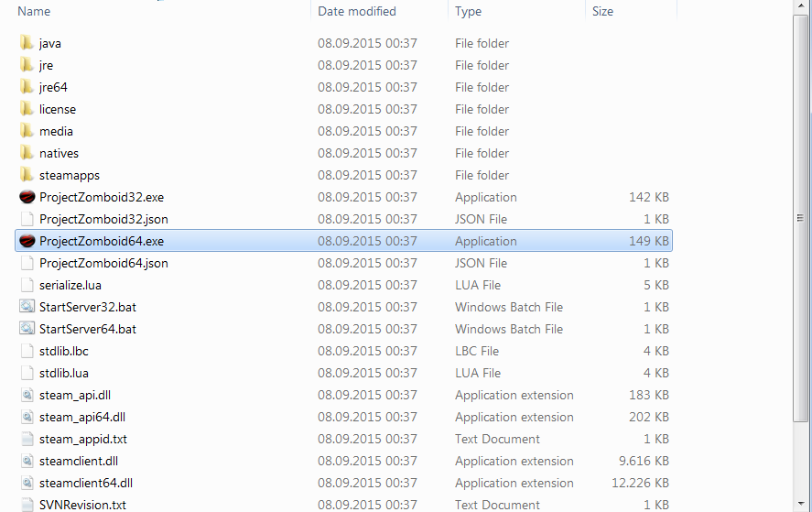The height and width of the screenshot is (512, 812).
Task: Click the java folder icon
Action: pyautogui.click(x=27, y=42)
